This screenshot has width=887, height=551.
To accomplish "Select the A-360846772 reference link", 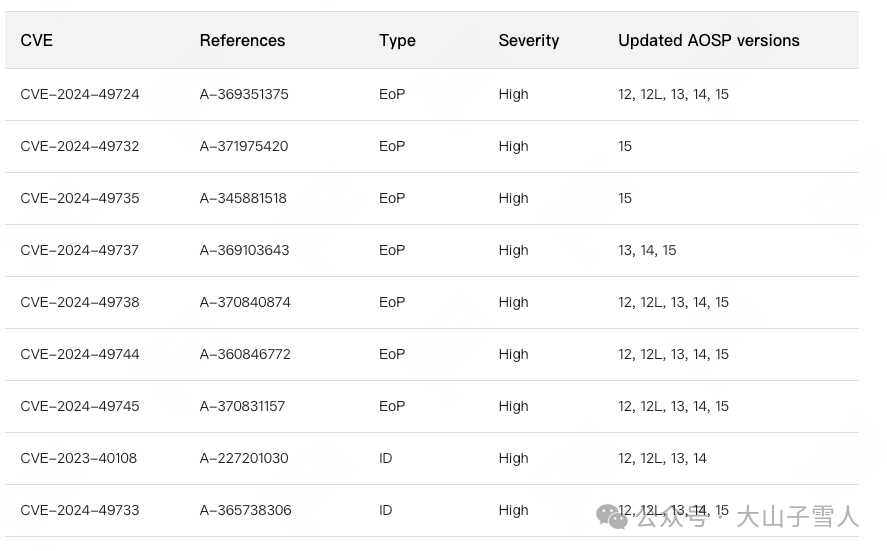I will coord(245,354).
